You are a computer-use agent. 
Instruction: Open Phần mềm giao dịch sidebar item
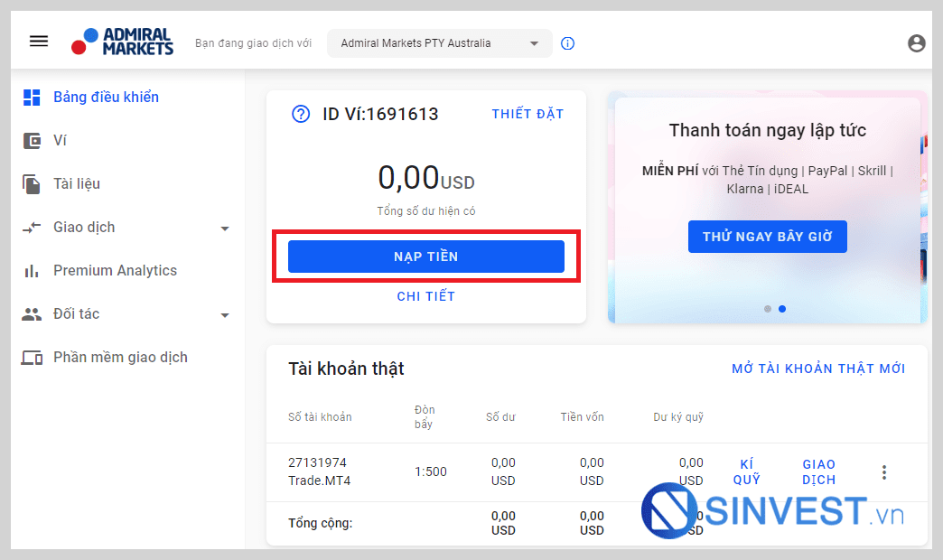[120, 358]
